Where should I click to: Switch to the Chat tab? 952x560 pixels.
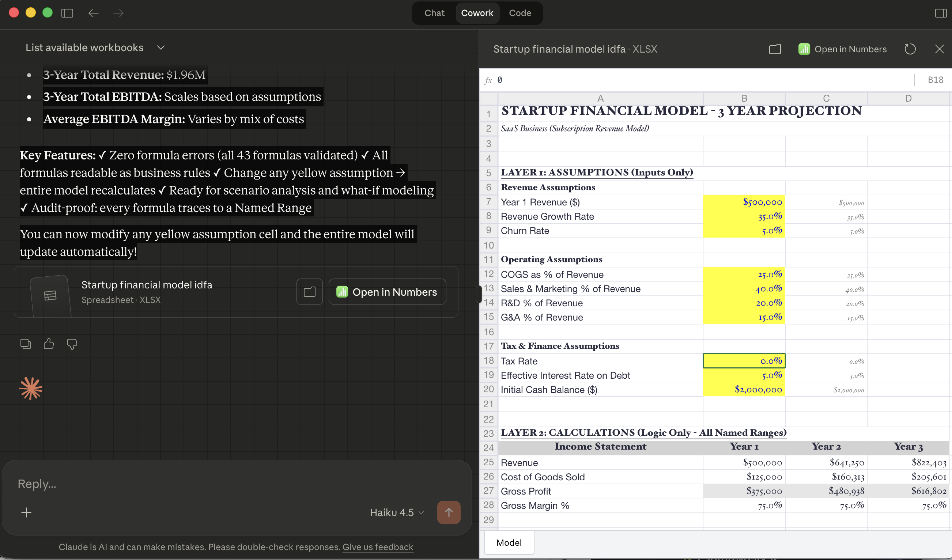[434, 13]
